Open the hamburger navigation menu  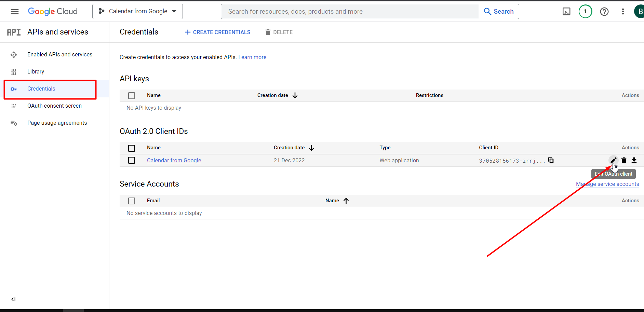pos(15,12)
